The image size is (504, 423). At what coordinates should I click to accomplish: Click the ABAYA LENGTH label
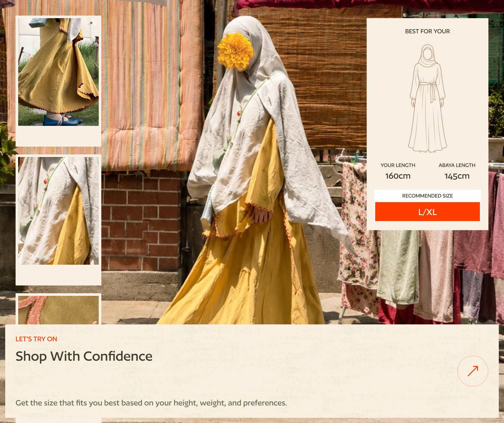coord(457,165)
